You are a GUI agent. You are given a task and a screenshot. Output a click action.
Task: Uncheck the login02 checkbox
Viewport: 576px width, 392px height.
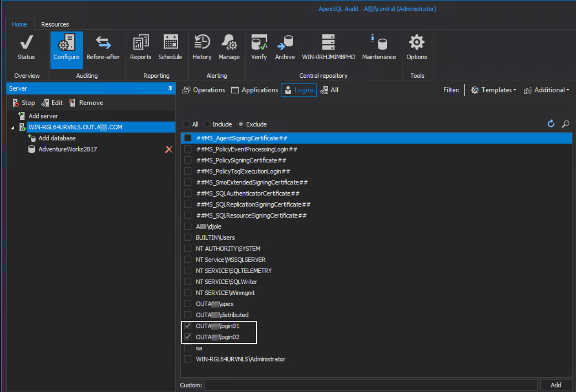click(x=188, y=337)
